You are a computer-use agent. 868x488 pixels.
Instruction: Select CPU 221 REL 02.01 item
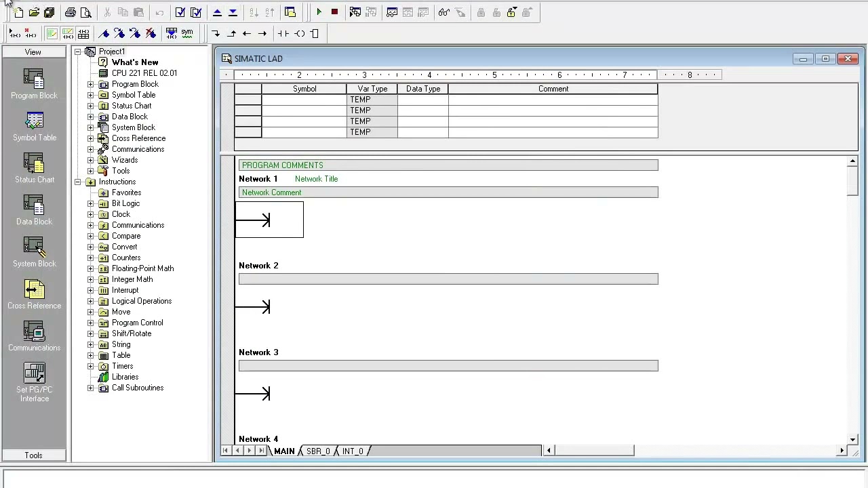(144, 73)
